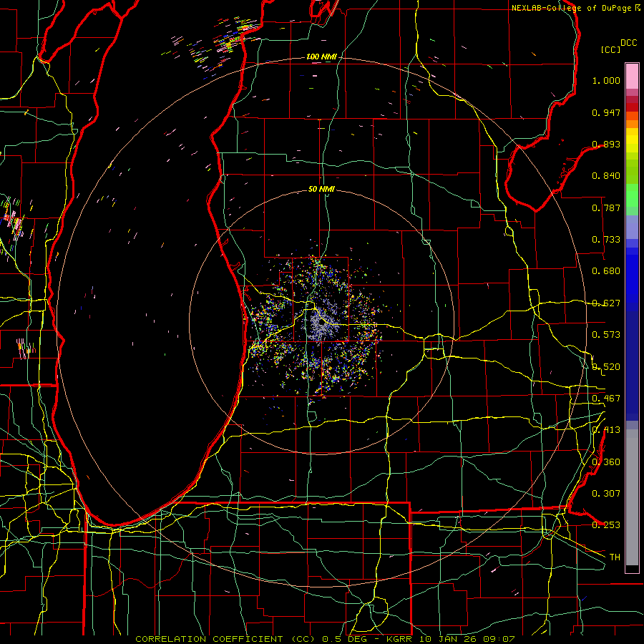The height and width of the screenshot is (644, 644).
Task: Click the 0.360 legend value
Action: (606, 462)
